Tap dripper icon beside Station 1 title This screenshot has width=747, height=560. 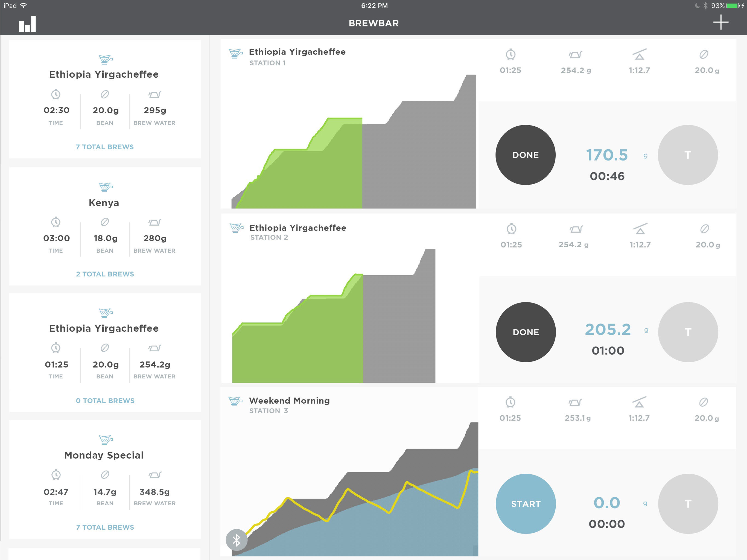pyautogui.click(x=235, y=54)
